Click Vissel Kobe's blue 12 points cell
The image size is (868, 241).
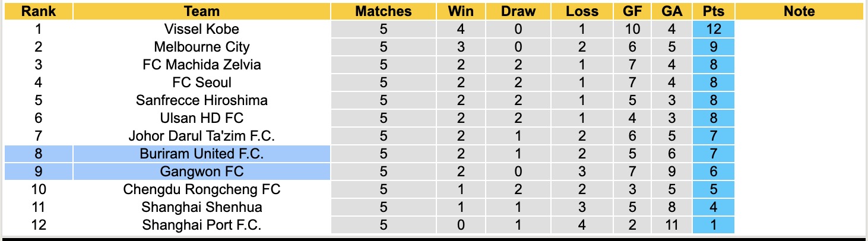[x=713, y=29]
